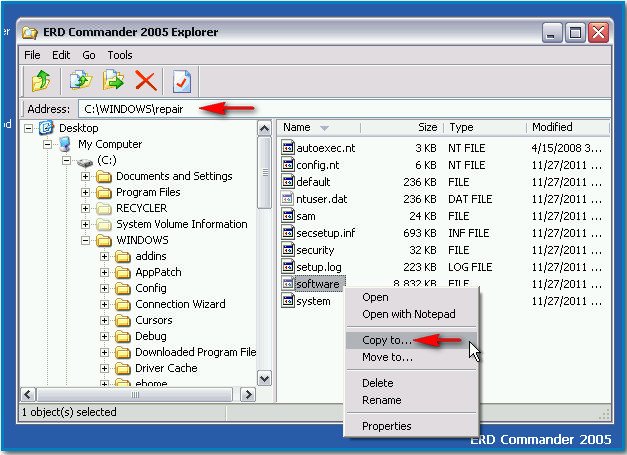The image size is (627, 455).
Task: Click the red X Delete toolbar icon
Action: tap(146, 81)
